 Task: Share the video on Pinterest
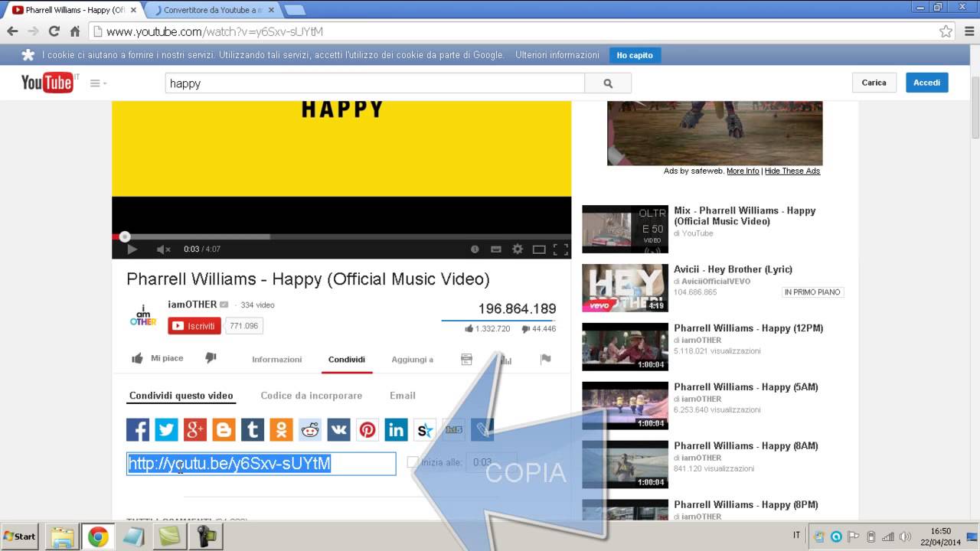367,429
